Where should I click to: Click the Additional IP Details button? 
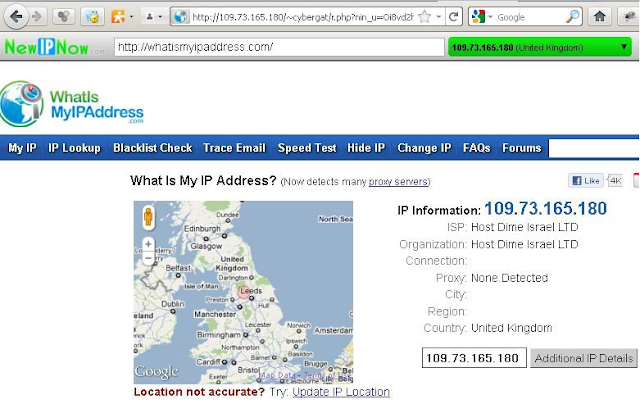[x=584, y=358]
